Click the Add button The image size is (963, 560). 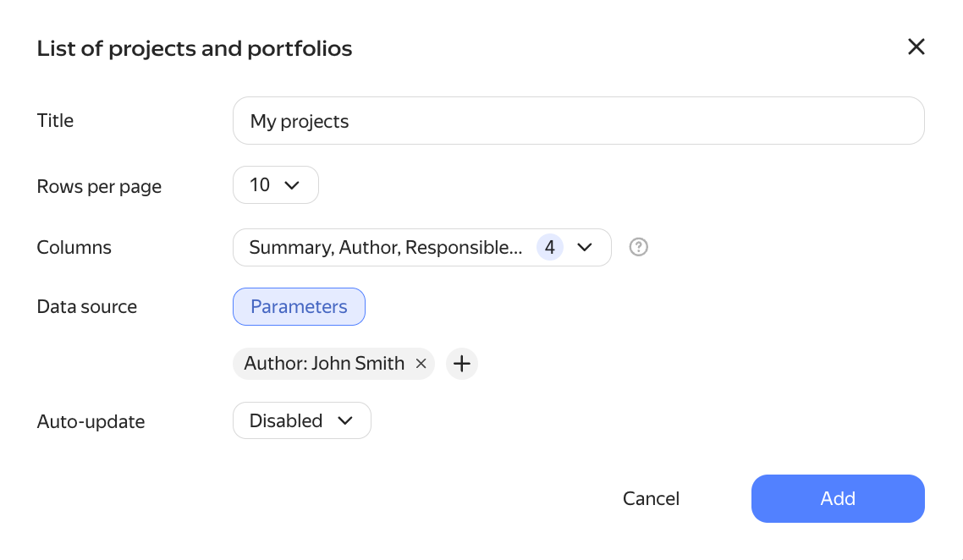(x=838, y=498)
